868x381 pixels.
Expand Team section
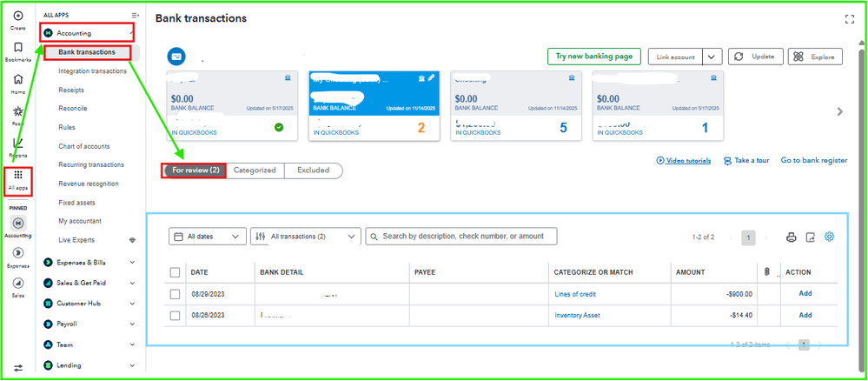tap(132, 345)
